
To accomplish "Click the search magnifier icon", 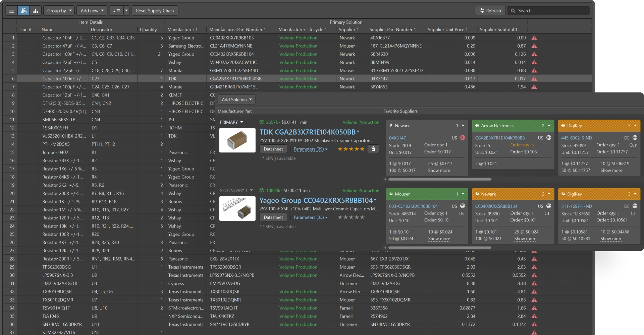I will click(513, 11).
